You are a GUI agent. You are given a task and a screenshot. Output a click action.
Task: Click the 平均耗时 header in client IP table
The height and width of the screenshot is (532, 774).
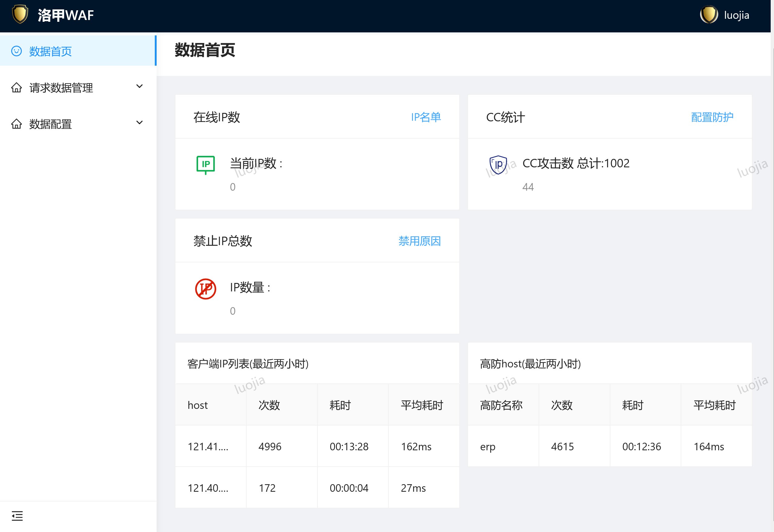click(422, 405)
